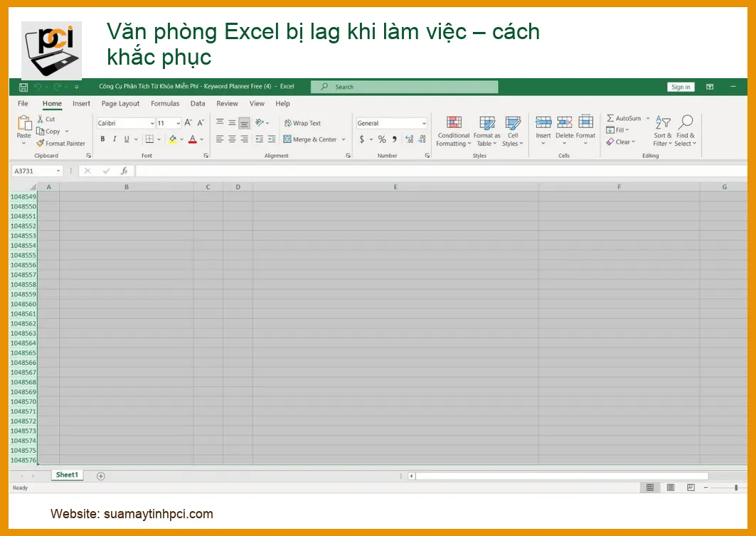This screenshot has height=536, width=756.
Task: Open the font size 11 dropdown
Action: pyautogui.click(x=178, y=124)
